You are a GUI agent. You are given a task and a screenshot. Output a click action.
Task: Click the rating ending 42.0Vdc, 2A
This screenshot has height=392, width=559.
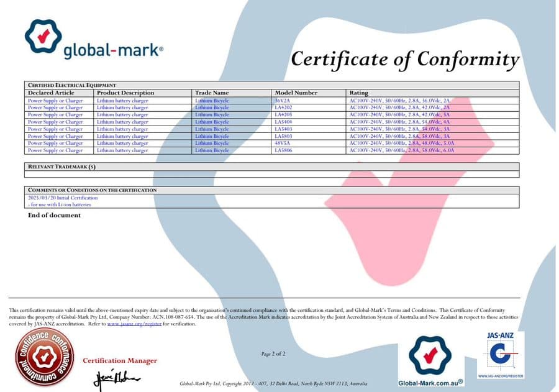pyautogui.click(x=399, y=107)
